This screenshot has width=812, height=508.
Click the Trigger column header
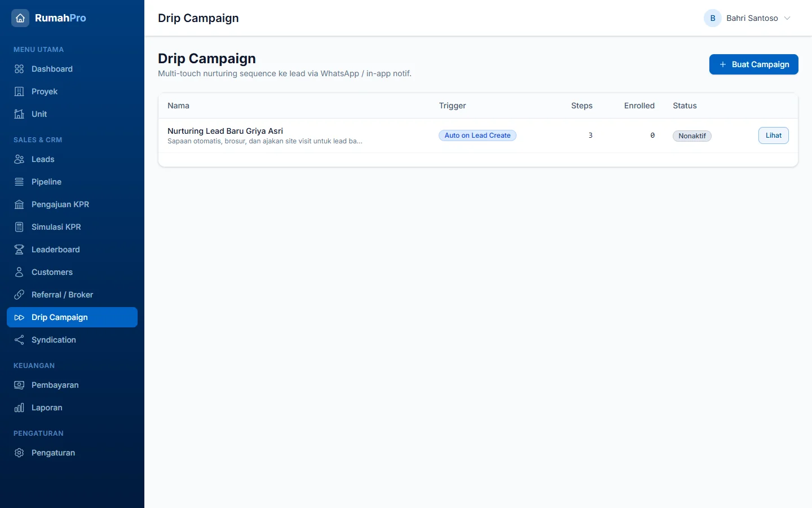(x=453, y=106)
